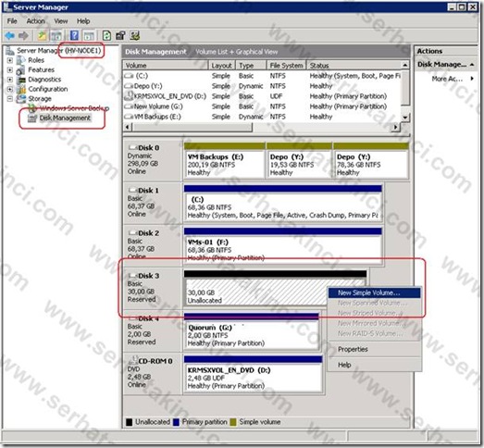The height and width of the screenshot is (448, 484).
Task: Select the Configuration tree icon
Action: tap(21, 89)
